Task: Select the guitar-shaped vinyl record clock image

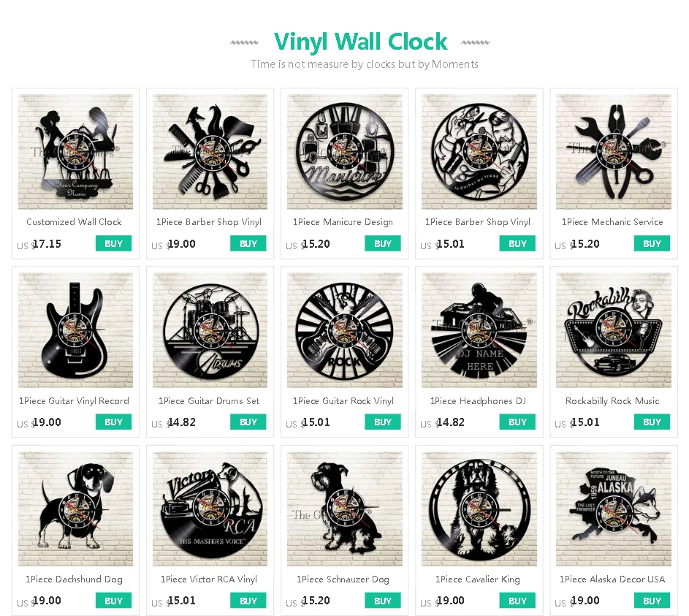Action: click(75, 330)
